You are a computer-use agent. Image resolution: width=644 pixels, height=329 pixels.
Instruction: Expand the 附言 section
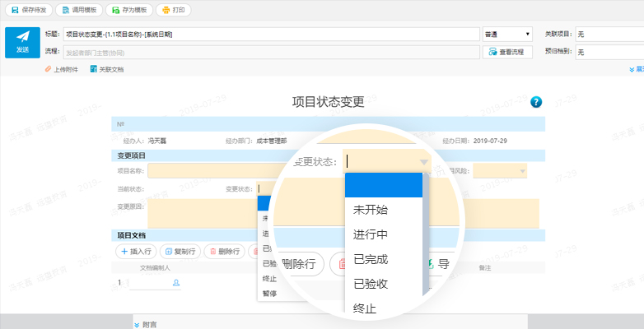(x=145, y=325)
